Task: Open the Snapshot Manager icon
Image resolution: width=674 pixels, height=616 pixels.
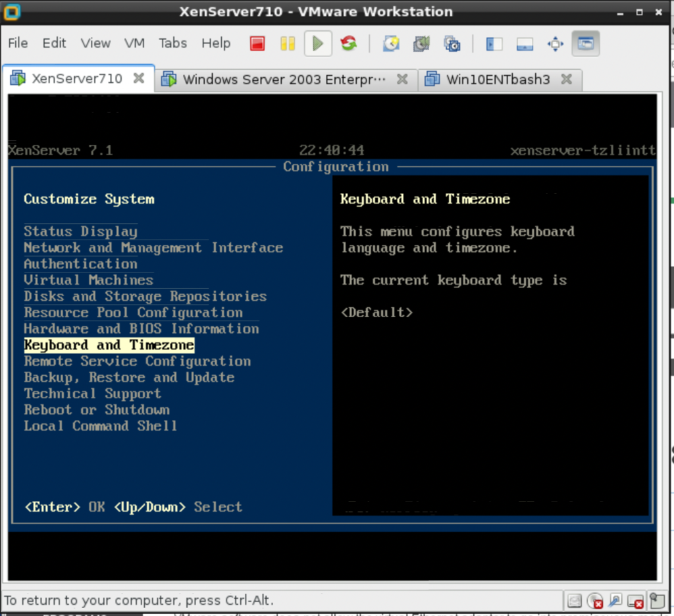Action: (x=452, y=44)
